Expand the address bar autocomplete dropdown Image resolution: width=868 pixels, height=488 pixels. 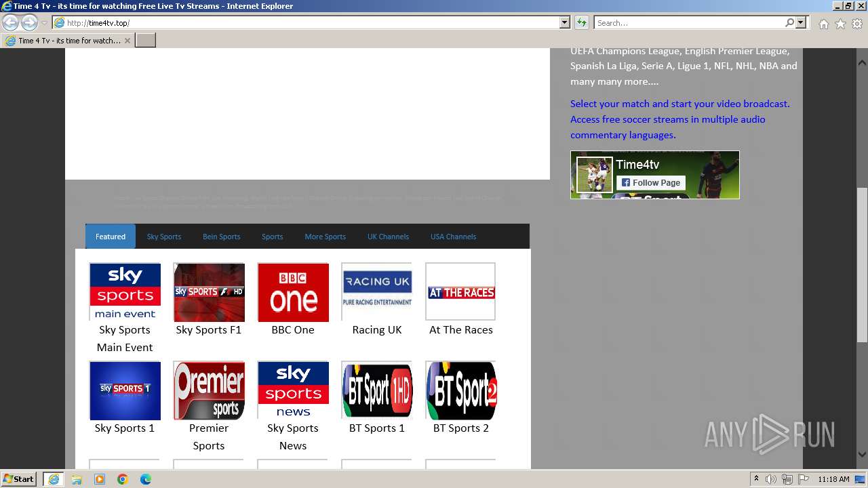[565, 23]
